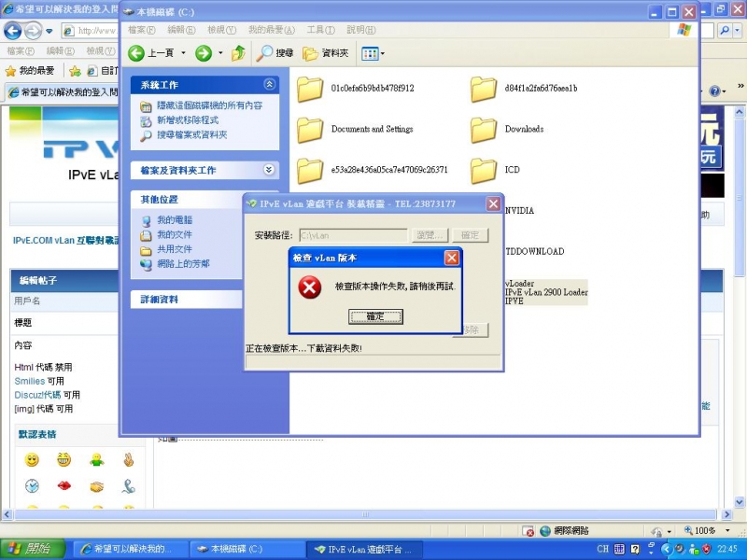Click the CH language indicator in taskbar
The width and height of the screenshot is (747, 560).
tap(602, 549)
